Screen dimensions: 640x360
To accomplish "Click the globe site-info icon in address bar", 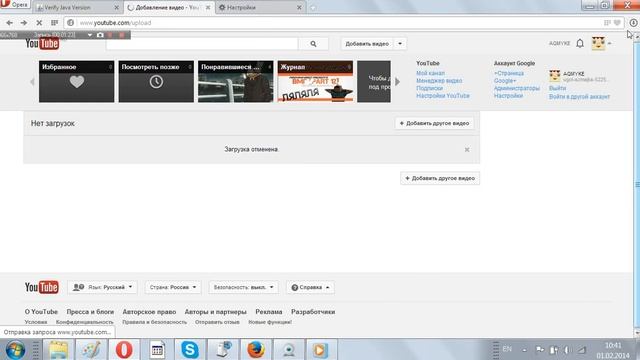I will pyautogui.click(x=71, y=23).
